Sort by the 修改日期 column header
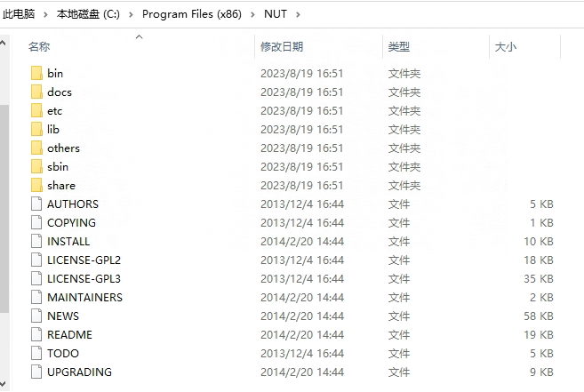 coord(282,46)
